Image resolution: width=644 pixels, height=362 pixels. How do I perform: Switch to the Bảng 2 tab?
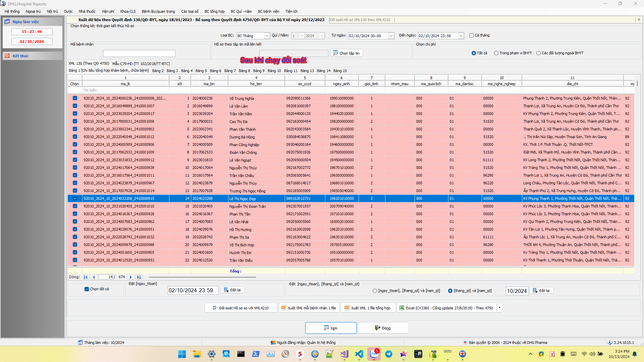click(x=158, y=71)
